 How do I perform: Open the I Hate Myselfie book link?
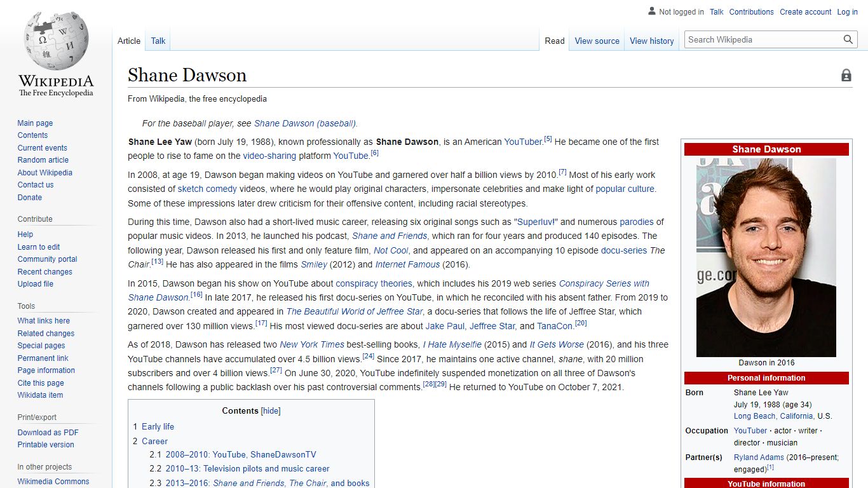pos(452,344)
